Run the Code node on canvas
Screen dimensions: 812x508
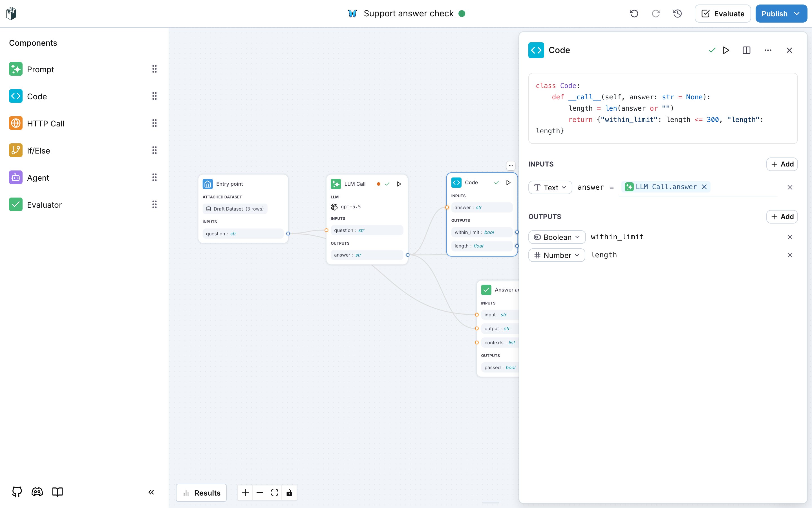click(x=508, y=182)
